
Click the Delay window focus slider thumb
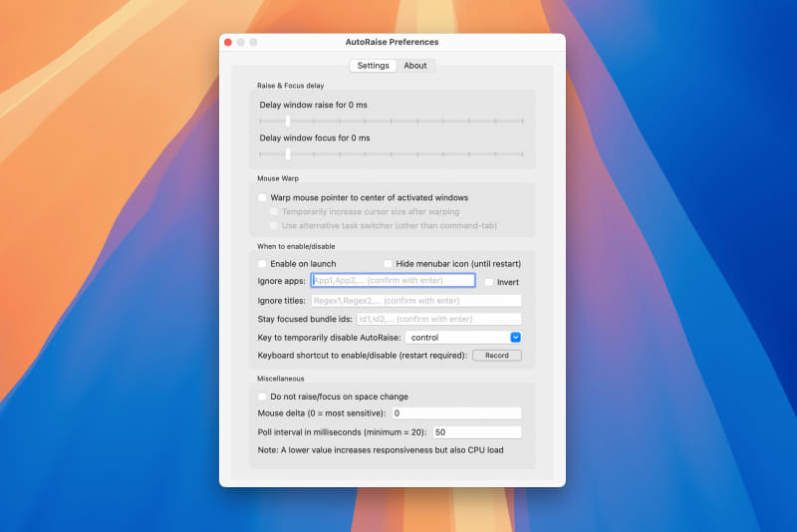[288, 154]
